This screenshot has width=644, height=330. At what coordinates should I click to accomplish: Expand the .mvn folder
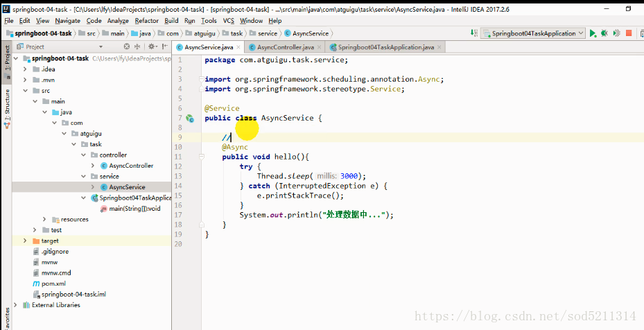(x=25, y=80)
